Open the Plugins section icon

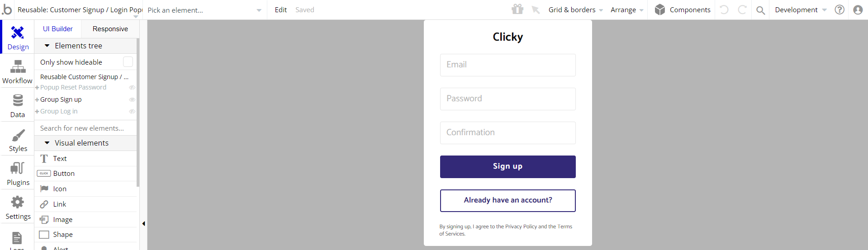(x=18, y=168)
